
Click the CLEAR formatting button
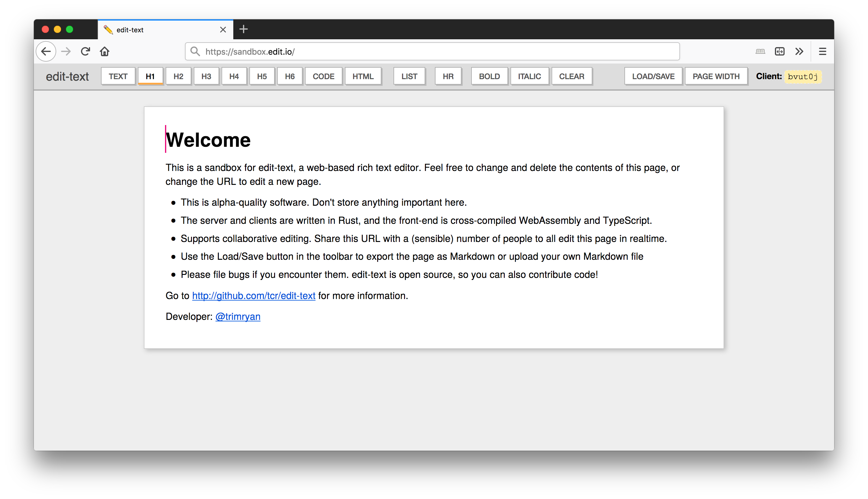coord(571,76)
